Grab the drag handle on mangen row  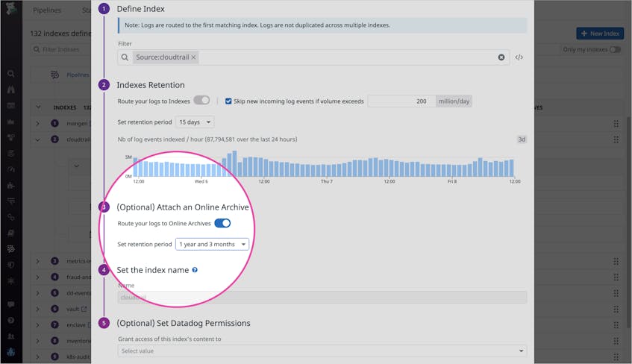point(616,124)
